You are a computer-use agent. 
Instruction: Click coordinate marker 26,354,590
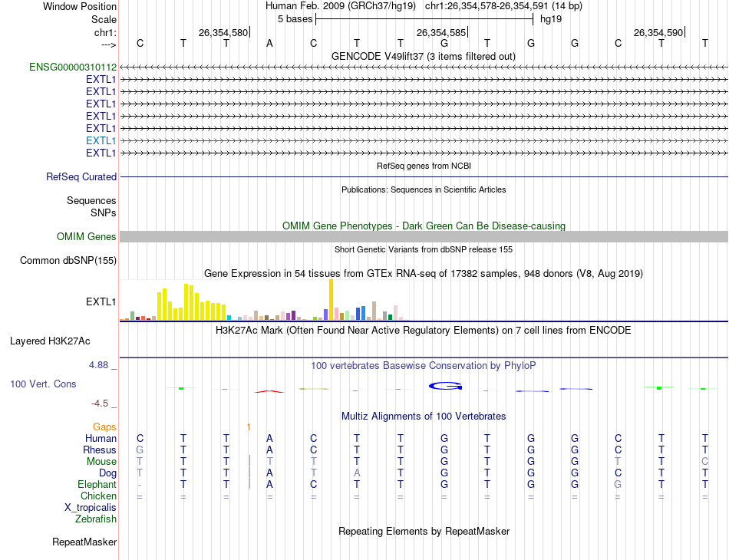pos(658,32)
